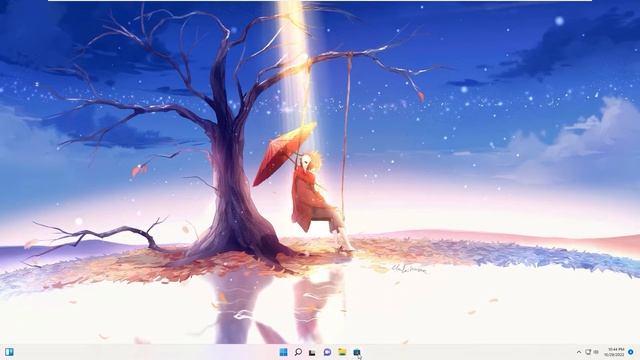This screenshot has height=360, width=640.
Task: Open the Windows Start menu
Action: click(x=283, y=352)
